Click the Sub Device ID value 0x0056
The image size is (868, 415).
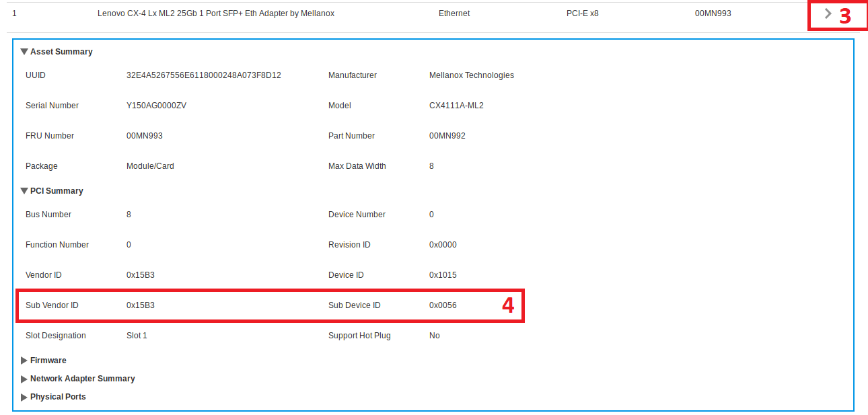tap(443, 305)
